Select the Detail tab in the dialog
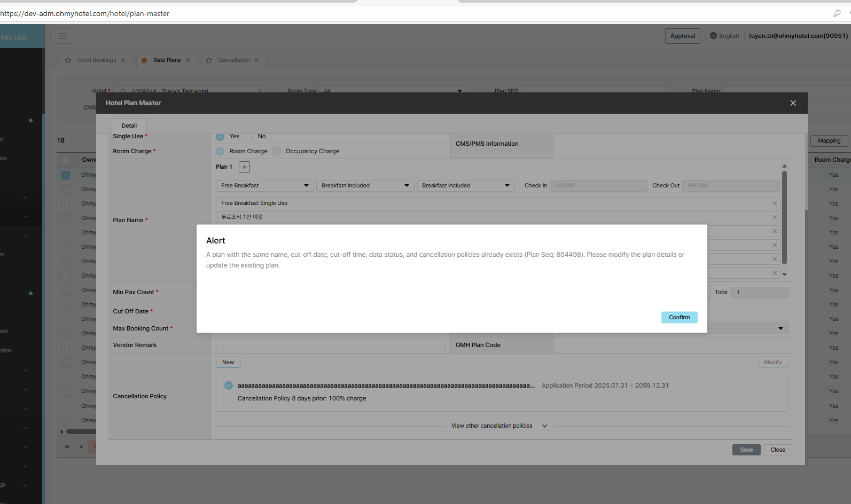The width and height of the screenshot is (851, 504). click(x=129, y=126)
